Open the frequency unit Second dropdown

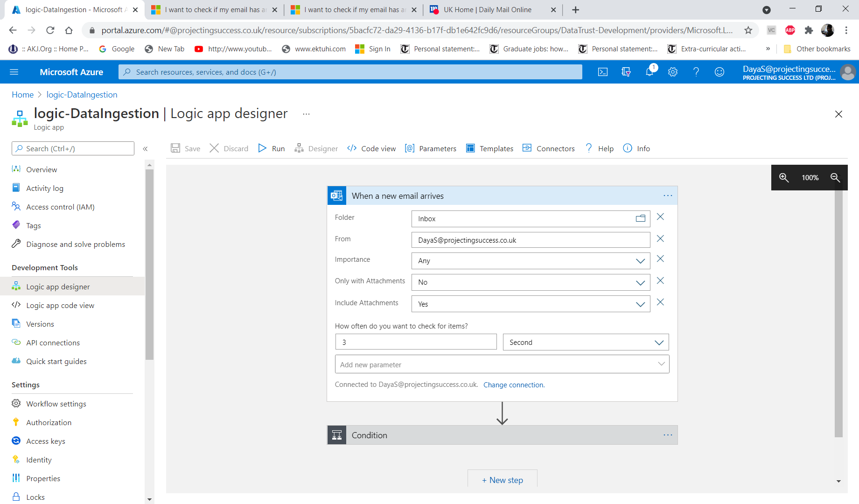coord(586,342)
